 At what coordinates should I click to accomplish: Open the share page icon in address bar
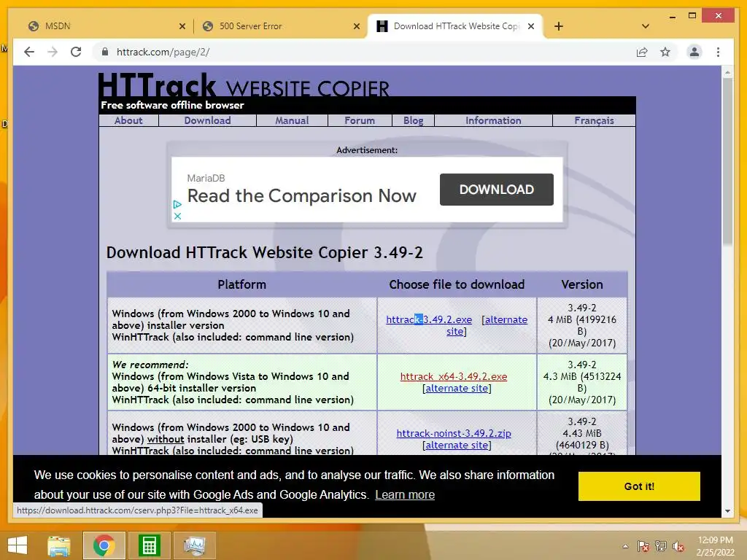pos(642,52)
